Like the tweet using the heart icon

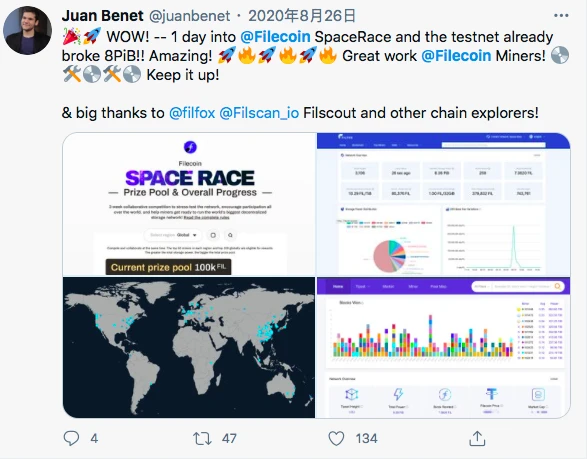coord(336,438)
